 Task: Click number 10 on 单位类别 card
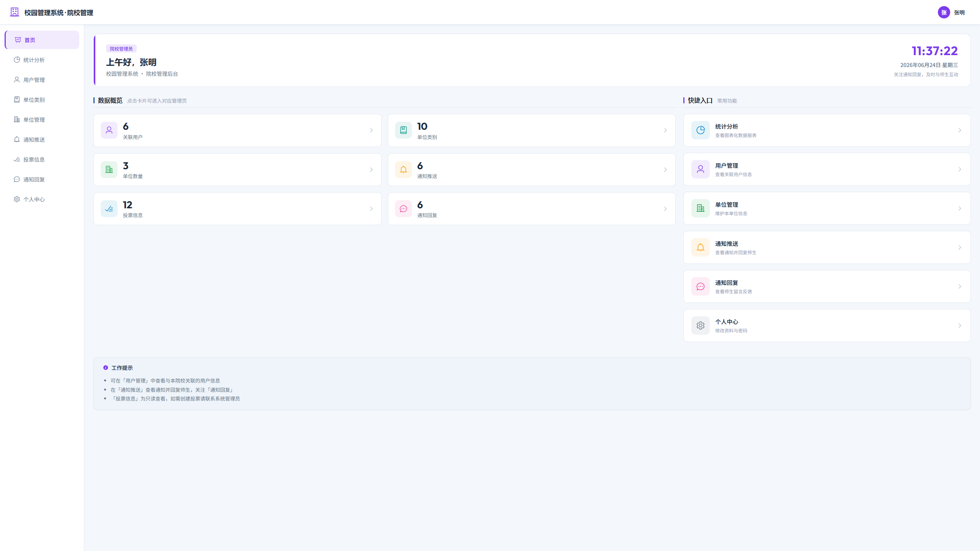click(x=422, y=126)
